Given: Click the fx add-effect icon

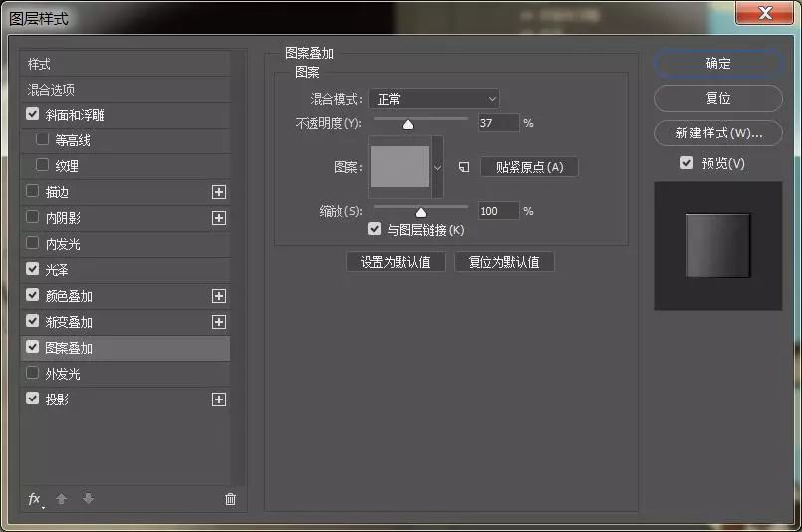Looking at the screenshot, I should click(x=34, y=499).
